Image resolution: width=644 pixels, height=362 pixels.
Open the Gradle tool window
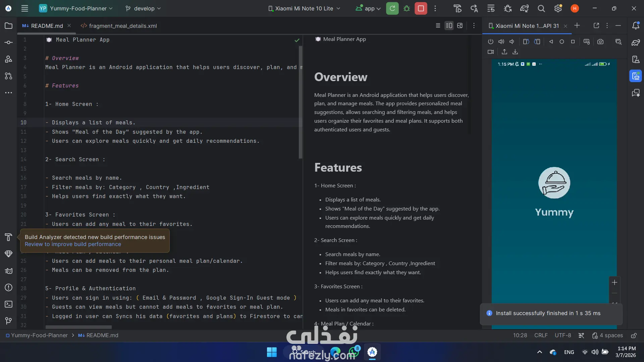(x=635, y=43)
